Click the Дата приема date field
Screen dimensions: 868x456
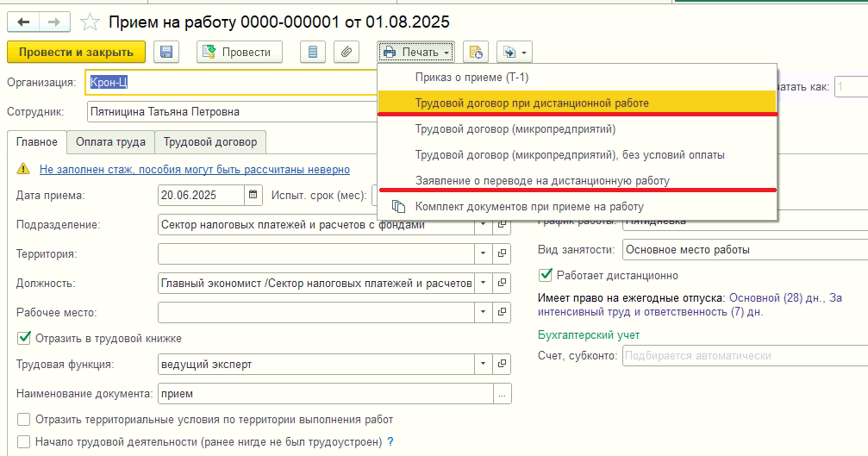pos(201,195)
